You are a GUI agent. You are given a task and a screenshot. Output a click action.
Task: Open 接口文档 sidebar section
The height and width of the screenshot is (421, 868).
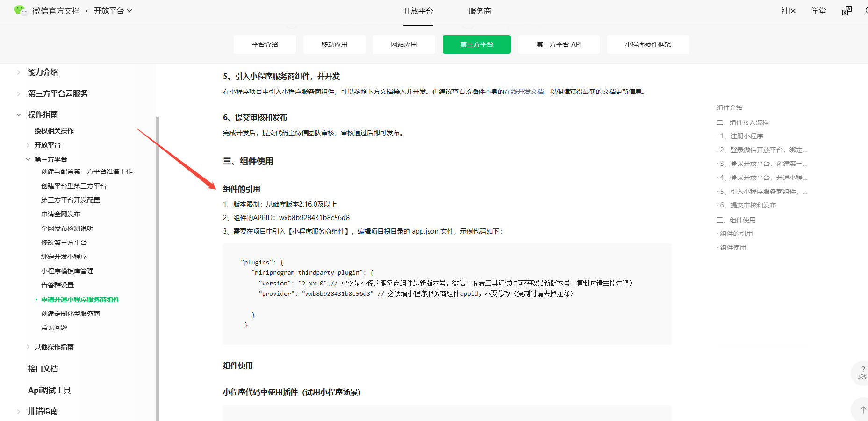[x=43, y=369]
